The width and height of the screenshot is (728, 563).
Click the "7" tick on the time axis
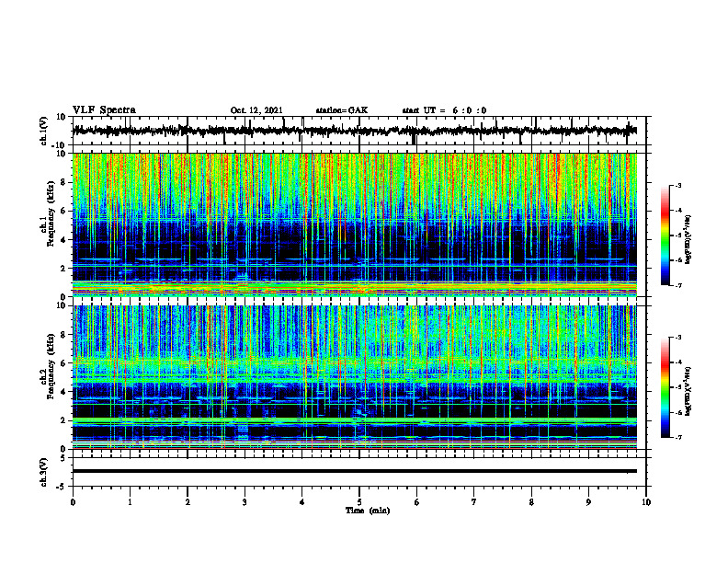point(474,502)
